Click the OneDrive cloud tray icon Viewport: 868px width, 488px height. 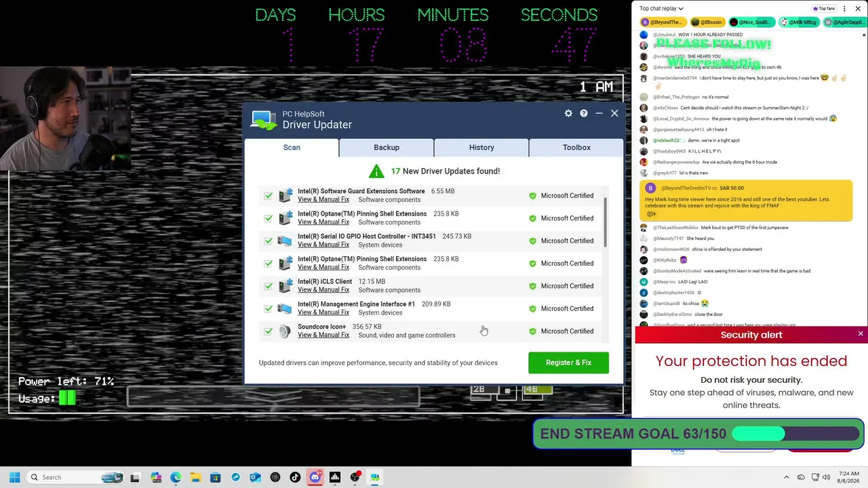801,477
